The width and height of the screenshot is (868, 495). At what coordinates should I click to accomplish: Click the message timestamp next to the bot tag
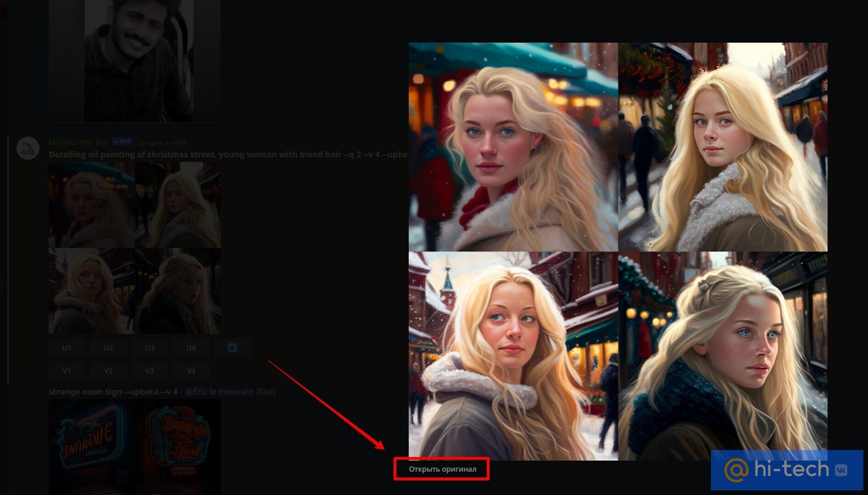(161, 143)
